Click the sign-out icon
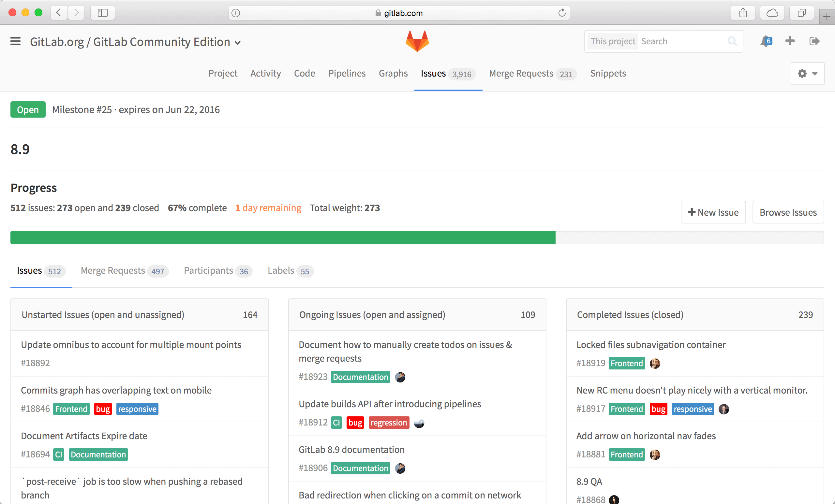Screen dimensions: 835x504 pos(815,41)
